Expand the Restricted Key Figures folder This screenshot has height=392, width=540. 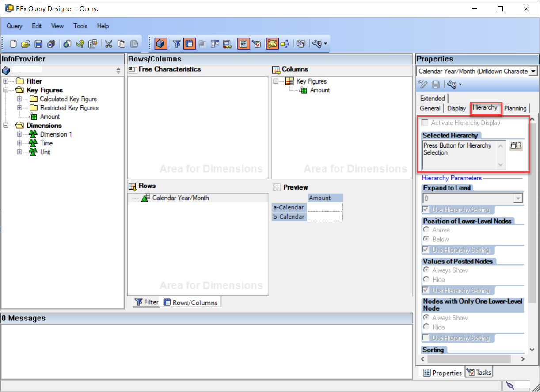pos(19,108)
